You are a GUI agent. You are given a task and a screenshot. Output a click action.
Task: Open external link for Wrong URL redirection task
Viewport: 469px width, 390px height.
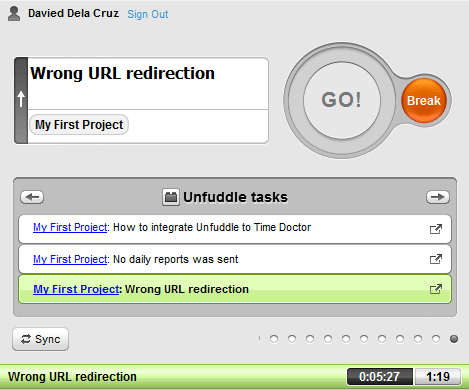tap(436, 289)
